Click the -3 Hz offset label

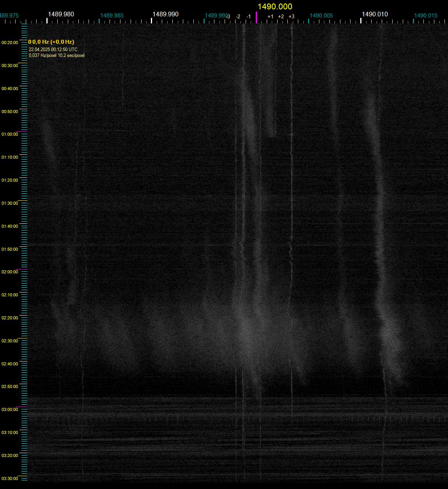point(228,16)
